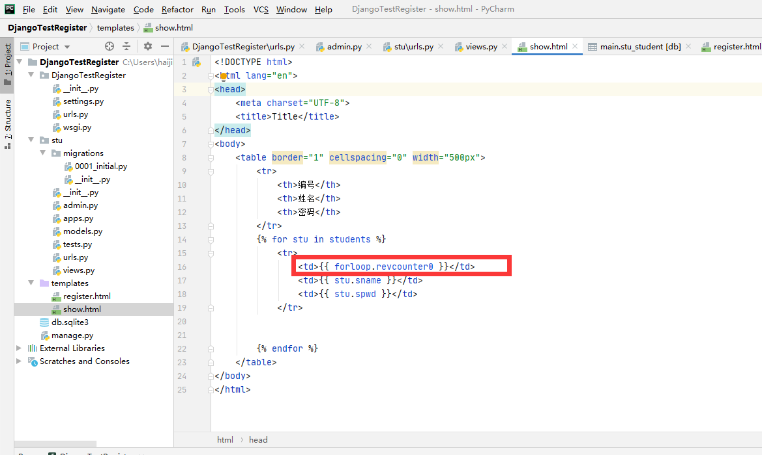
Task: Close the admin.py tab
Action: [369, 46]
